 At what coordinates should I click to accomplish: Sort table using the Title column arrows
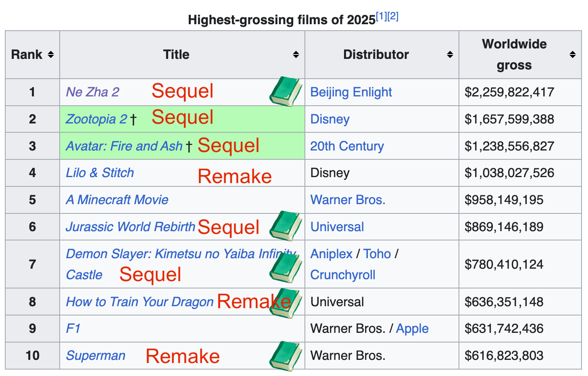pyautogui.click(x=296, y=54)
